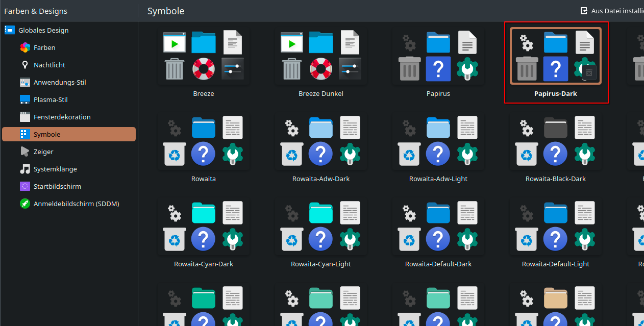Remove Papirus-Dark theme via trash overlay icon
This screenshot has height=326, width=644.
click(589, 73)
